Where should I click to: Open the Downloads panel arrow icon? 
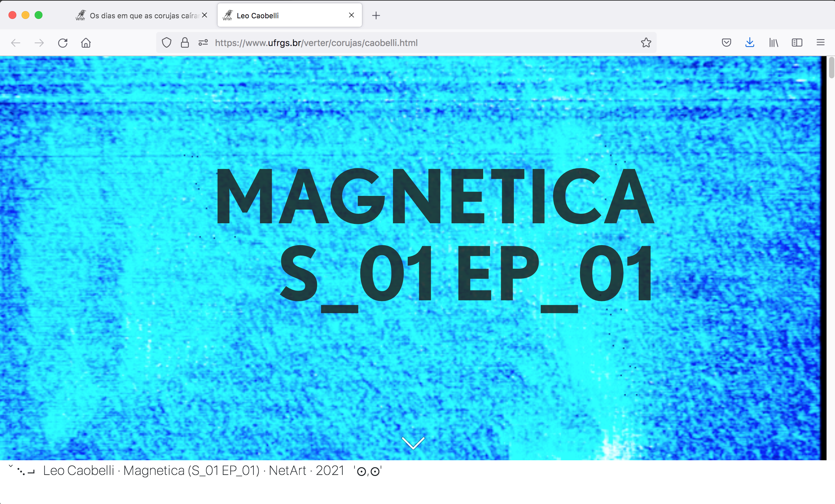coord(750,43)
